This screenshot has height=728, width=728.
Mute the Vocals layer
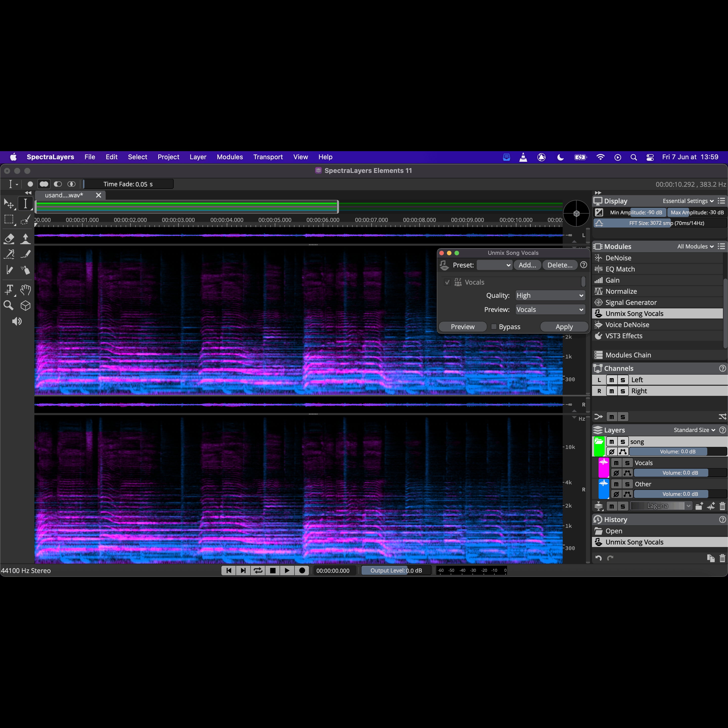tap(616, 463)
